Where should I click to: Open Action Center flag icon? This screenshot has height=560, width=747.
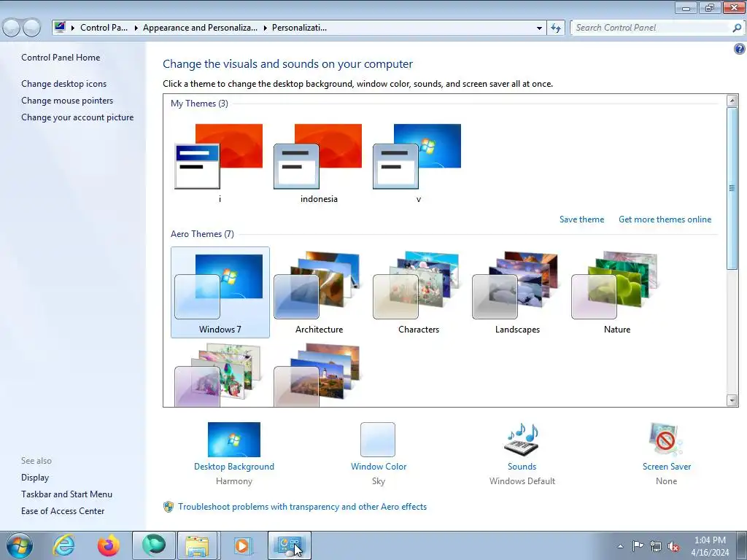(638, 545)
